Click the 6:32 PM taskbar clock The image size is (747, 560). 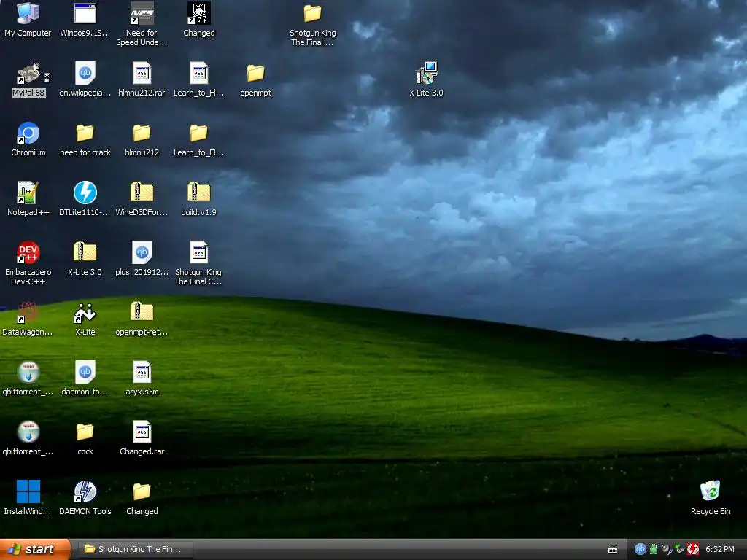[719, 549]
